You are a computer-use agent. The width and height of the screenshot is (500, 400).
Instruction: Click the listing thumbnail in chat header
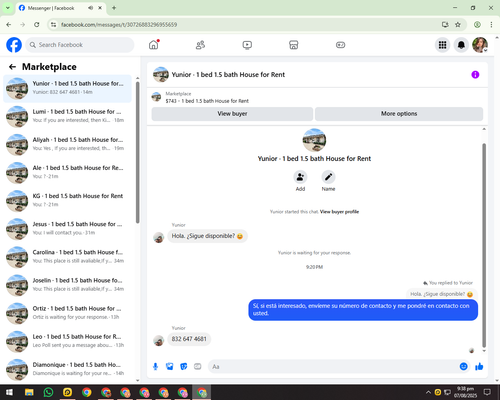(161, 75)
